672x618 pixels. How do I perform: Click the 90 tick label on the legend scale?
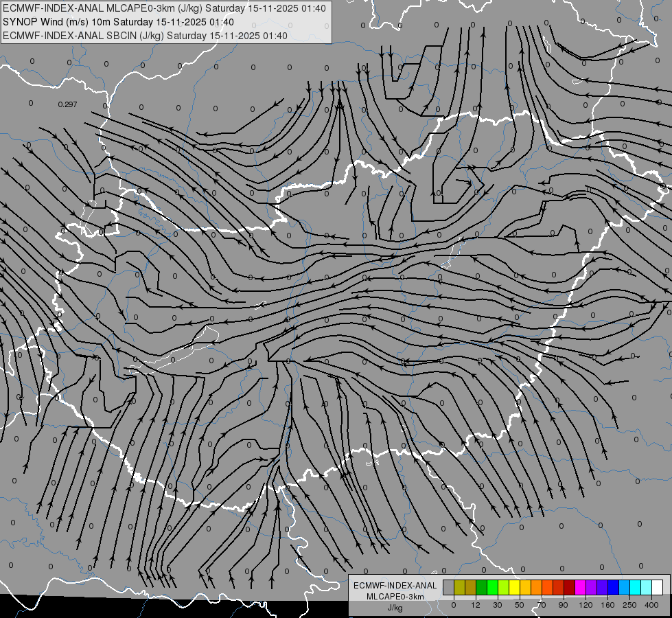tap(563, 605)
